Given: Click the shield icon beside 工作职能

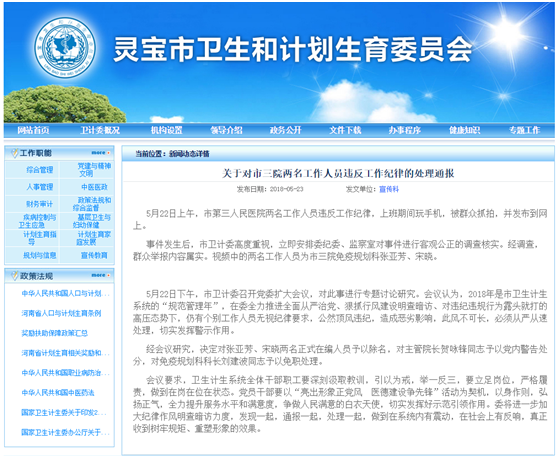Looking at the screenshot, I should click(x=15, y=153).
